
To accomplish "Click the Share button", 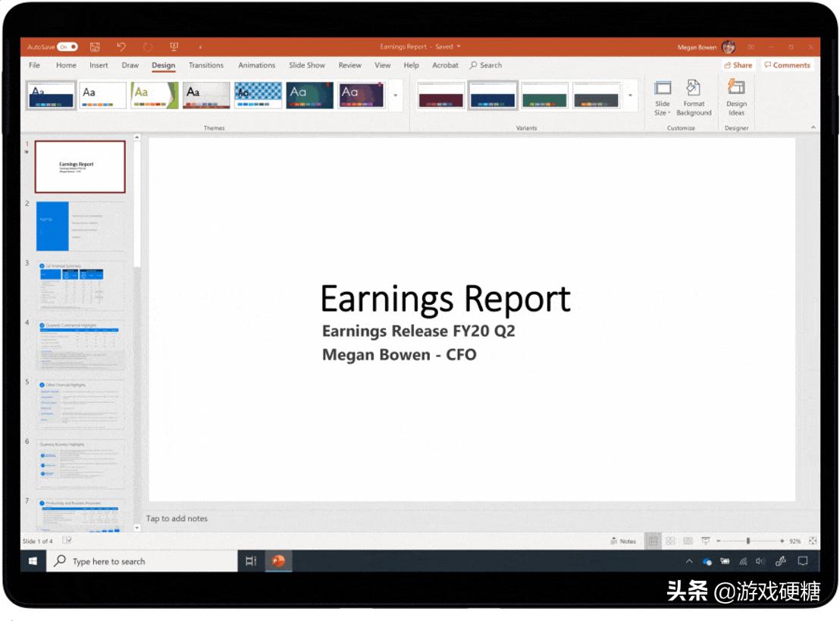I will click(x=738, y=65).
